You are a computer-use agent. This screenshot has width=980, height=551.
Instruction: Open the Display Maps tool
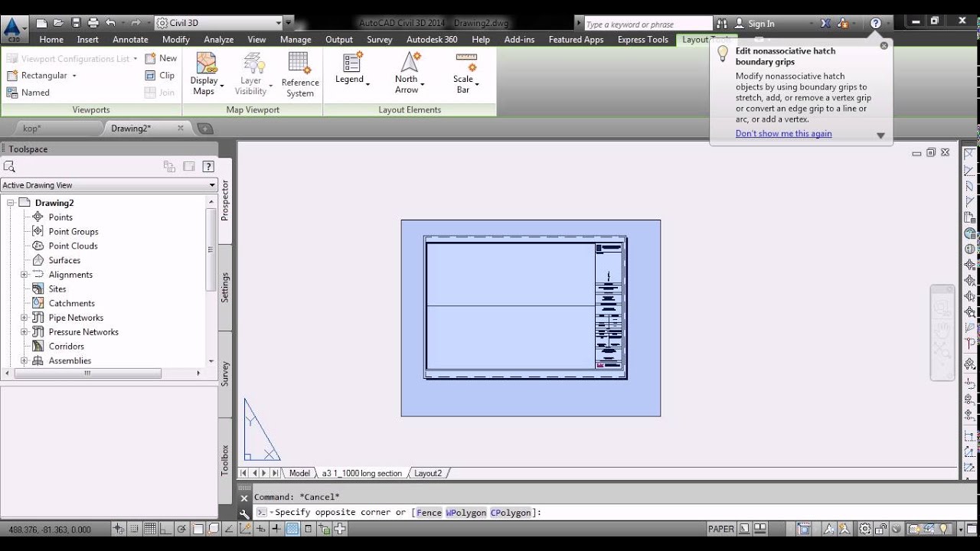pos(205,74)
